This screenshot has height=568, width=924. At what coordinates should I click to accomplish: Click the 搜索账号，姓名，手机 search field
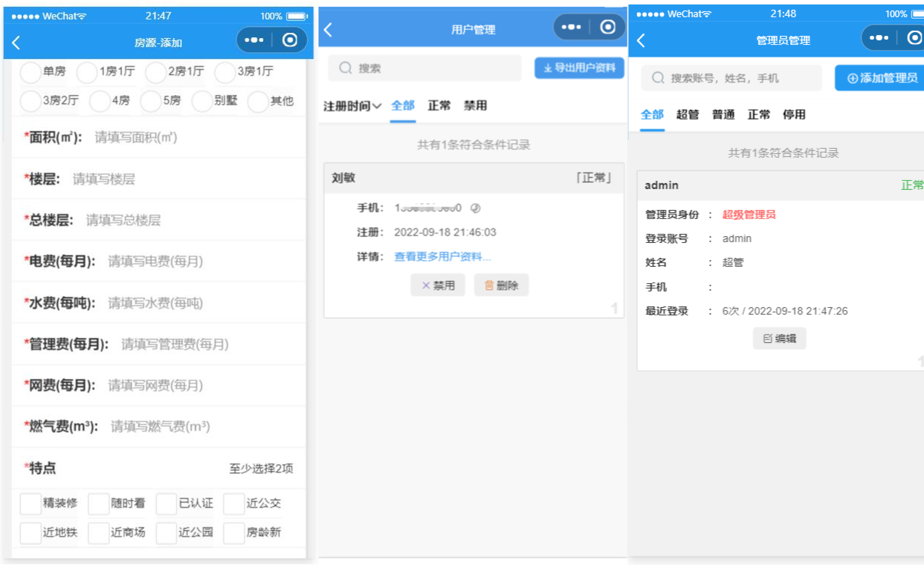click(x=731, y=78)
